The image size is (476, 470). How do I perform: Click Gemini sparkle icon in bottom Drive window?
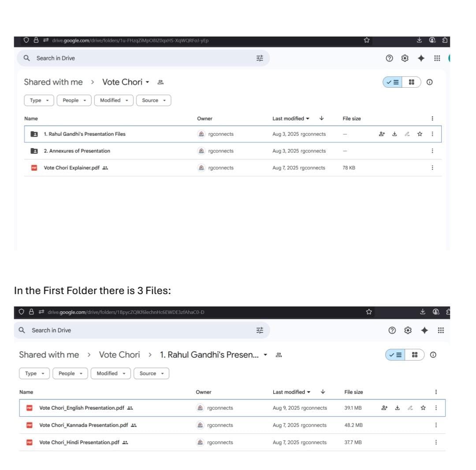[x=424, y=330]
